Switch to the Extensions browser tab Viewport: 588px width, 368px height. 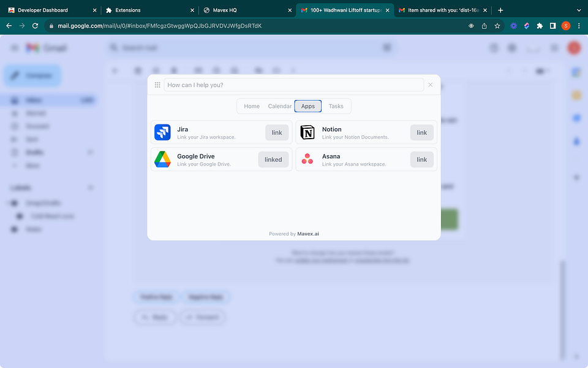149,10
